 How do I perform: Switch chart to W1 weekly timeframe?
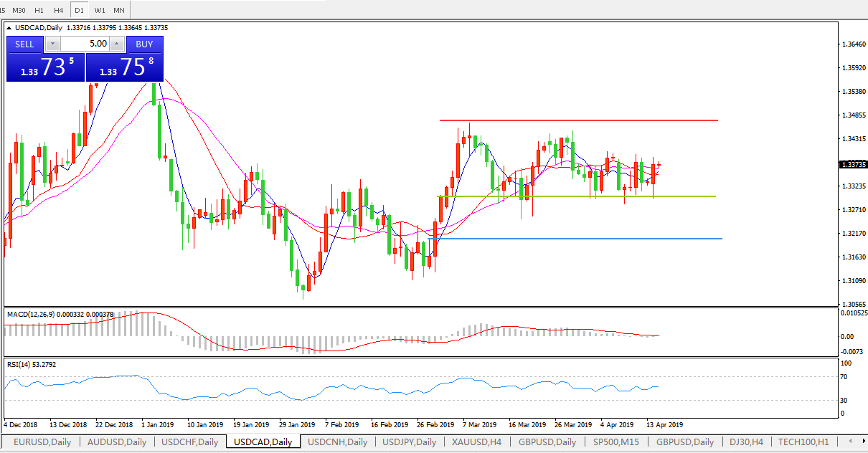click(x=99, y=10)
